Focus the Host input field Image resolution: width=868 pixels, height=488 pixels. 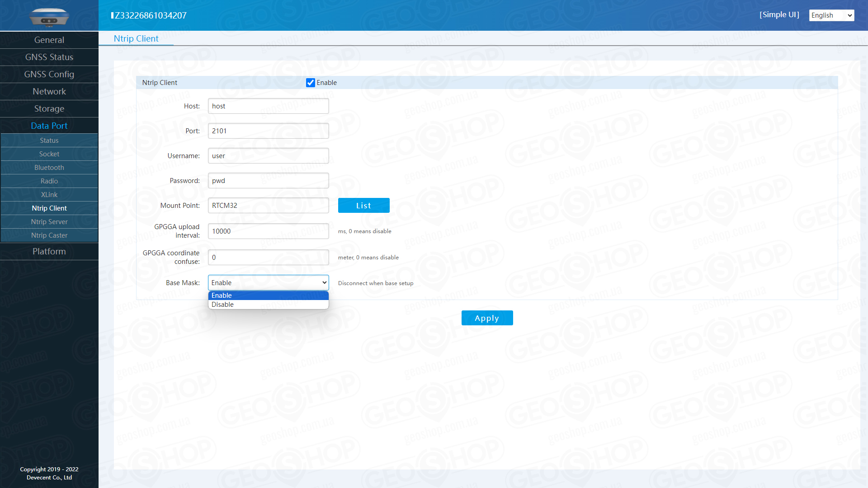point(269,106)
